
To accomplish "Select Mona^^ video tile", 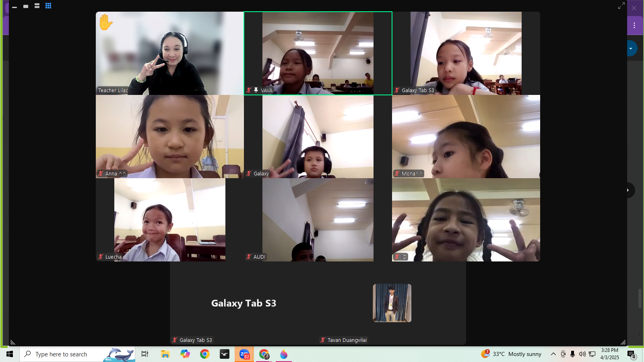I will [466, 136].
